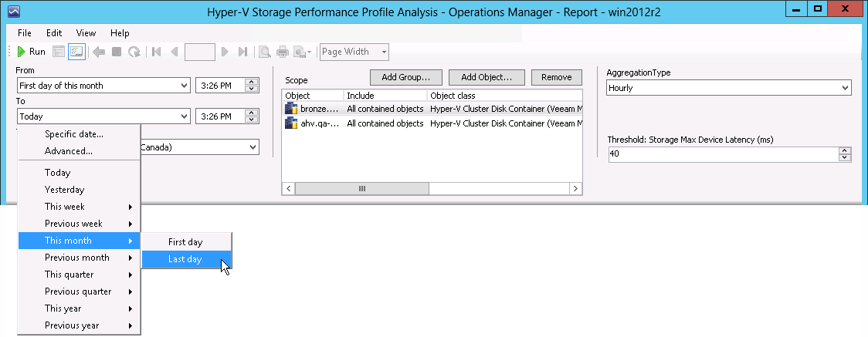Go to next page icon
This screenshot has height=337, width=868.
click(x=225, y=52)
